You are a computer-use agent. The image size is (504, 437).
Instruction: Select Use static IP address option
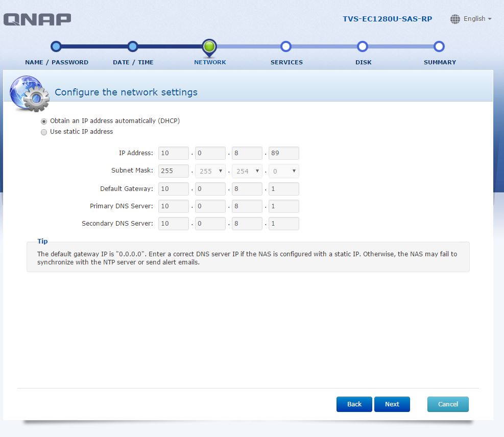coord(44,132)
